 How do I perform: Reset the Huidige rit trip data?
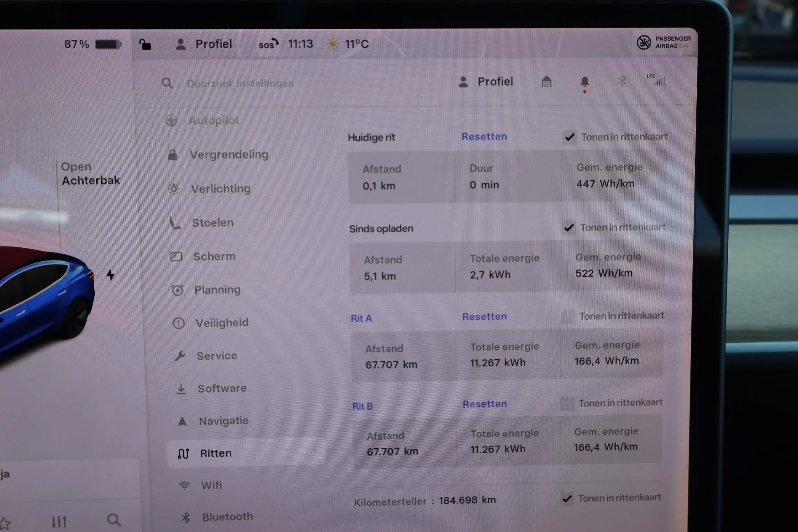484,136
